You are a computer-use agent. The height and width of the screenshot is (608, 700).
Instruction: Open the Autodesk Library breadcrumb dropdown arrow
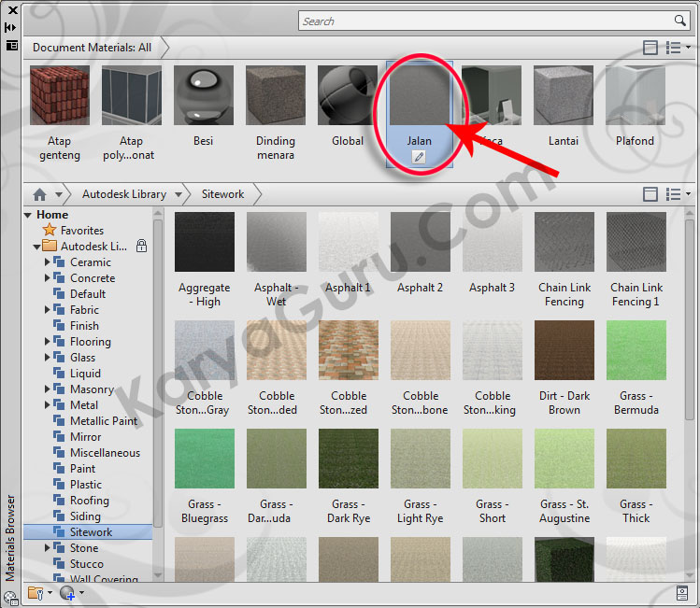pos(177,194)
